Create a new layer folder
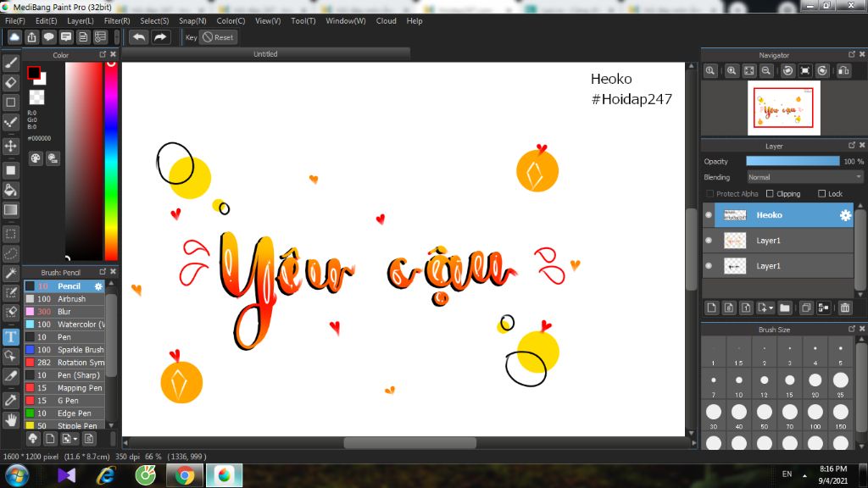868x488 pixels. click(x=784, y=308)
